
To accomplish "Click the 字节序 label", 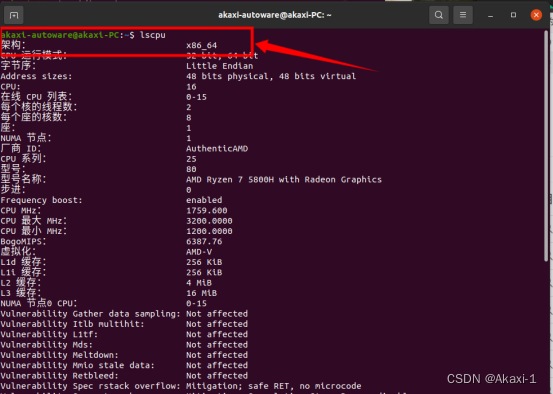I will pyautogui.click(x=18, y=66).
